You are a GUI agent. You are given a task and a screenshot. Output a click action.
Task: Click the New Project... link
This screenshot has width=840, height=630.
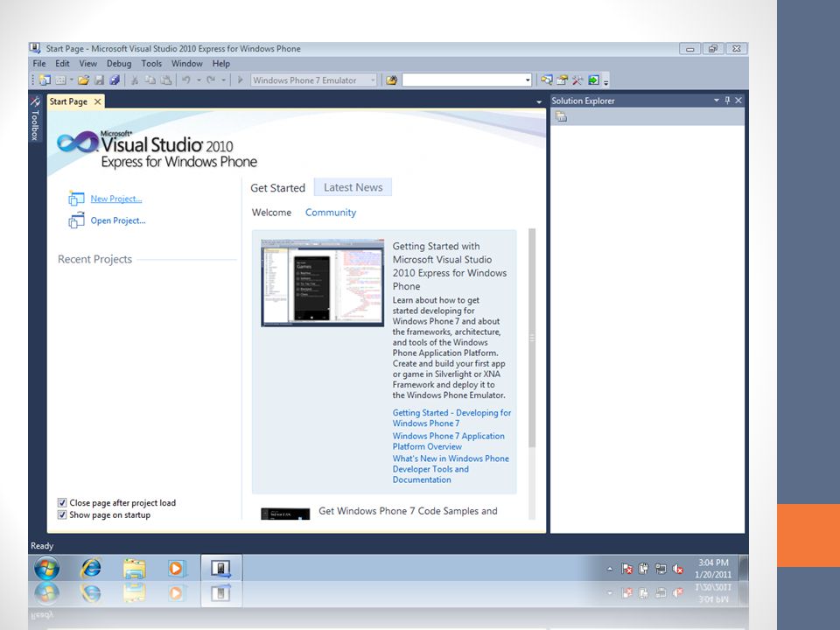[116, 199]
